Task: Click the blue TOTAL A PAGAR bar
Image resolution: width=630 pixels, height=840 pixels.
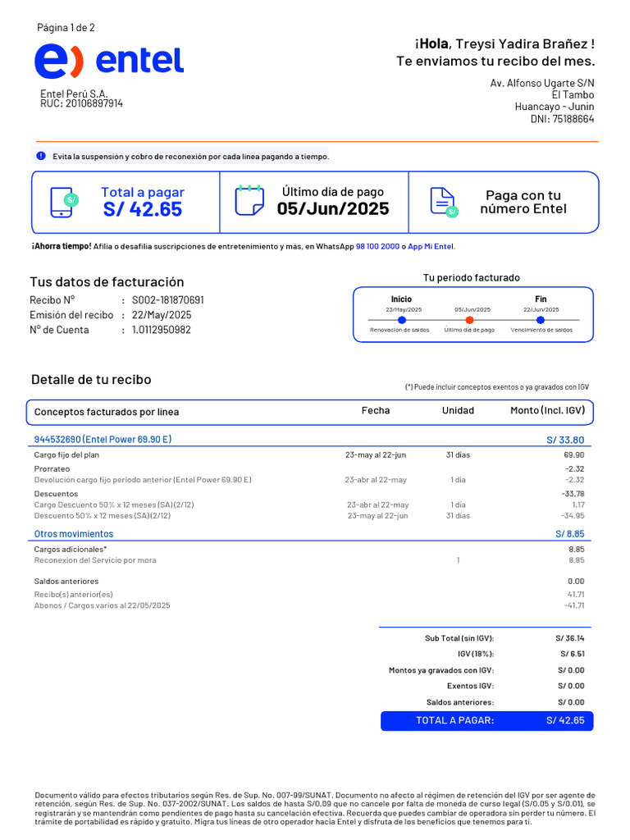Action: 487,720
